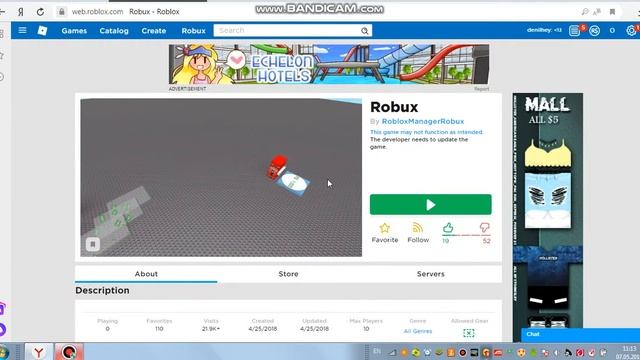Click the Windows Start orb
The width and height of the screenshot is (640, 360).
pos(3,352)
